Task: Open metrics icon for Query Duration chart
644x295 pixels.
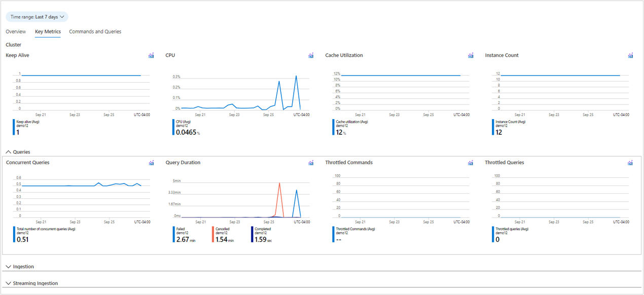Action: coord(311,163)
